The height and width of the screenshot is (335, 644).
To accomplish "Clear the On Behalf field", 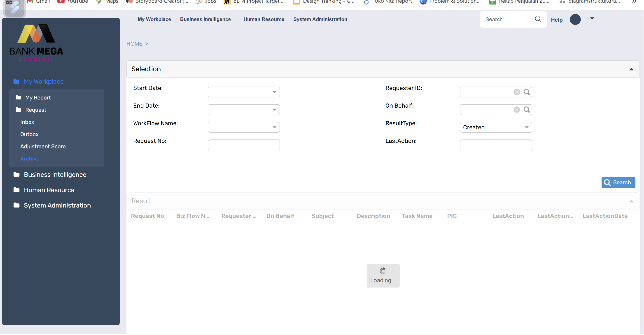I will [517, 110].
